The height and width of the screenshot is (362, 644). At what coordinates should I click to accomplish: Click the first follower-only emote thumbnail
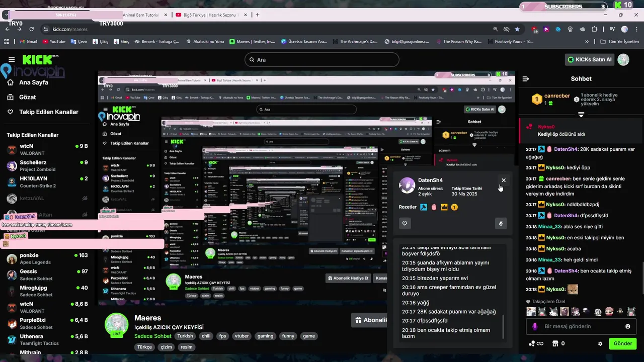tap(531, 311)
